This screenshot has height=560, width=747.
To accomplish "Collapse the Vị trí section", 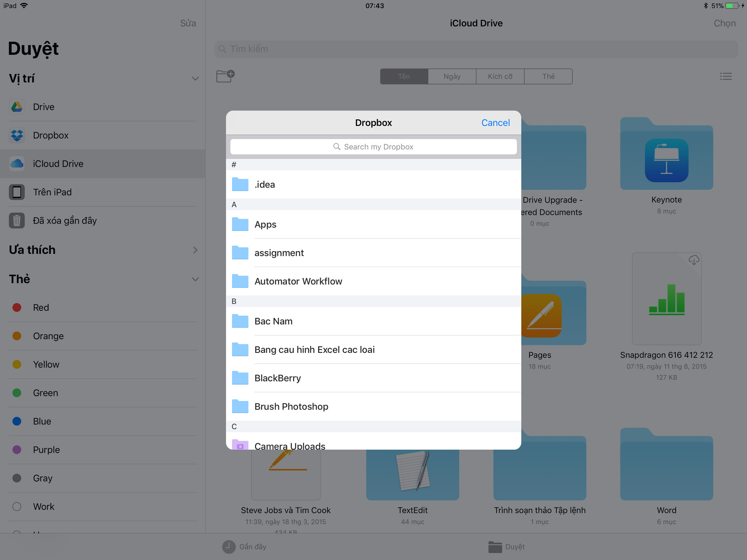I will point(195,79).
